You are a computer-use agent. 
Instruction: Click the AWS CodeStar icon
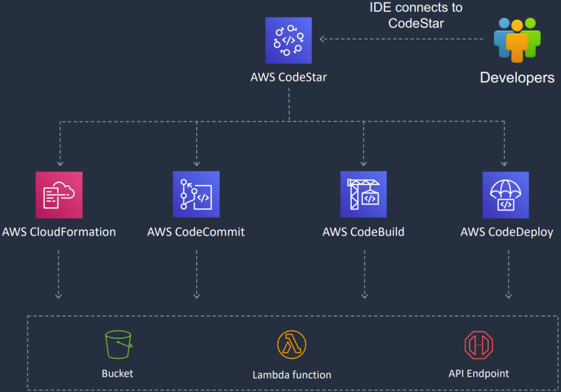point(288,40)
